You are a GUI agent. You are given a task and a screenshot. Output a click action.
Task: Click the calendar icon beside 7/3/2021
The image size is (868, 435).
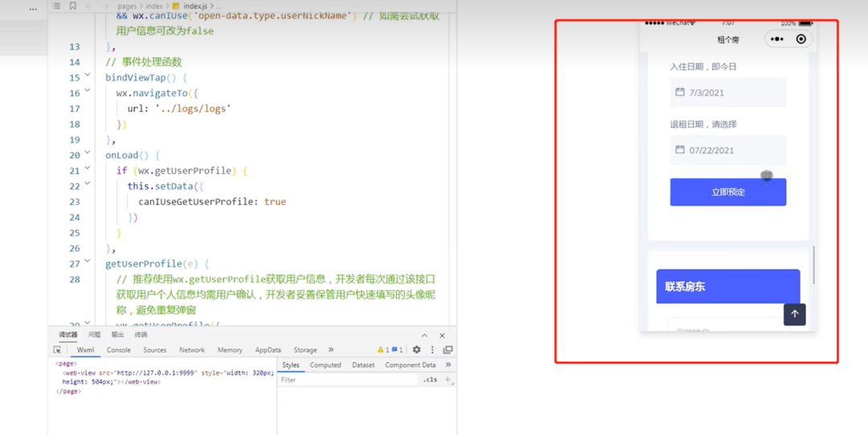click(x=680, y=92)
